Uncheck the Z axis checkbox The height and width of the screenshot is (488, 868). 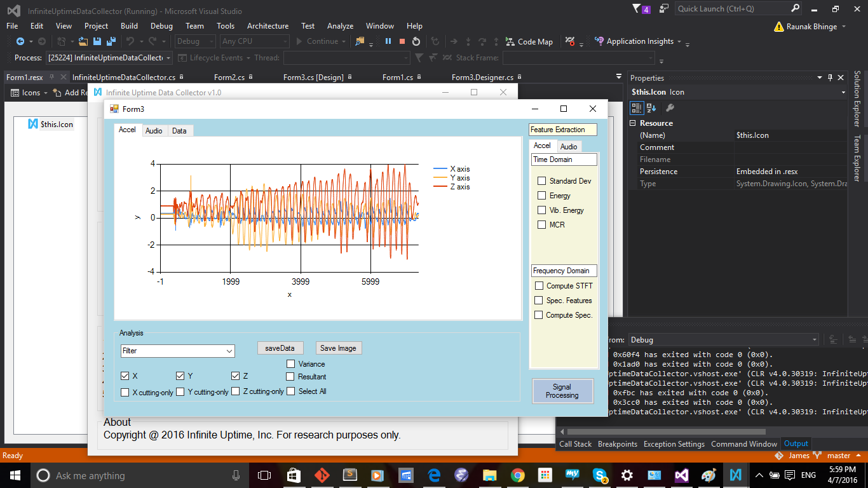236,376
